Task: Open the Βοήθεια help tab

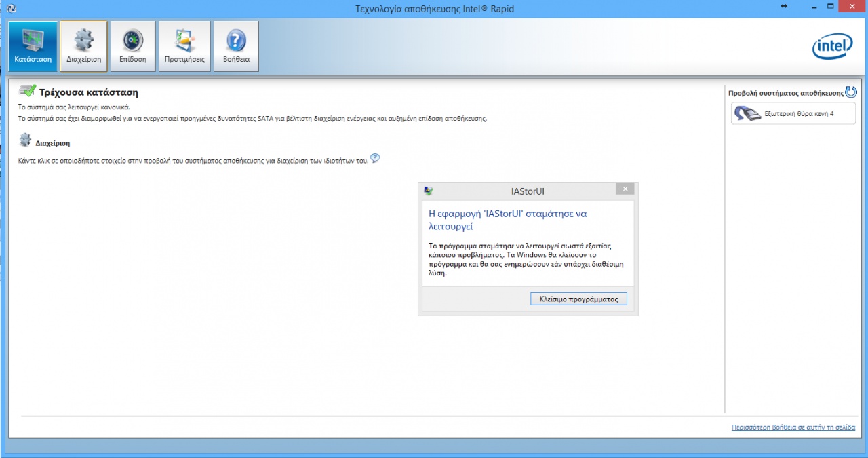Action: coord(236,46)
